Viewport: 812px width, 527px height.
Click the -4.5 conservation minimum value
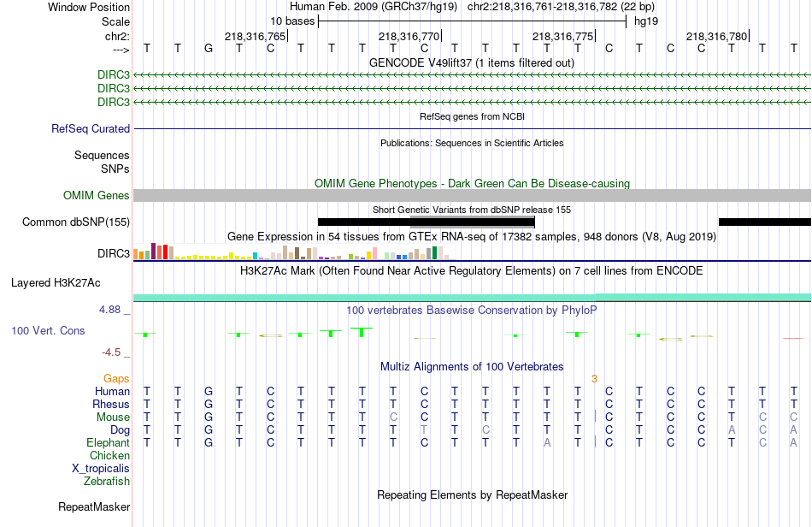[x=111, y=352]
